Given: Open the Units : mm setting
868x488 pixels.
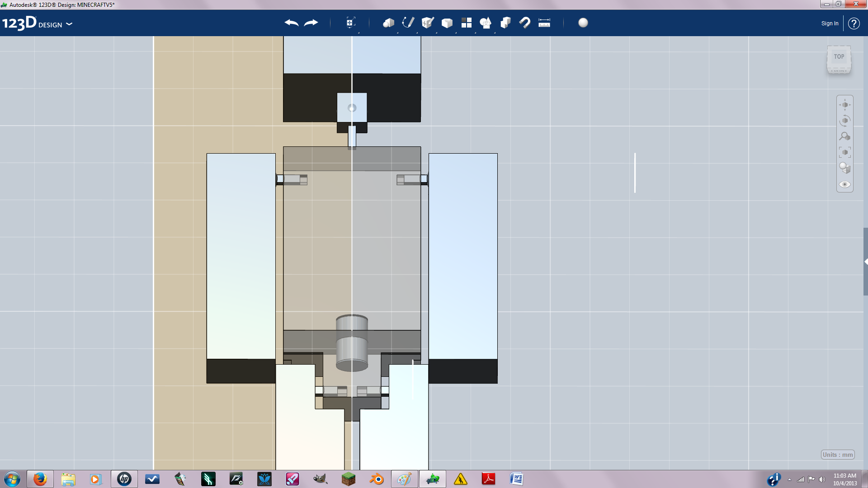Looking at the screenshot, I should point(838,455).
